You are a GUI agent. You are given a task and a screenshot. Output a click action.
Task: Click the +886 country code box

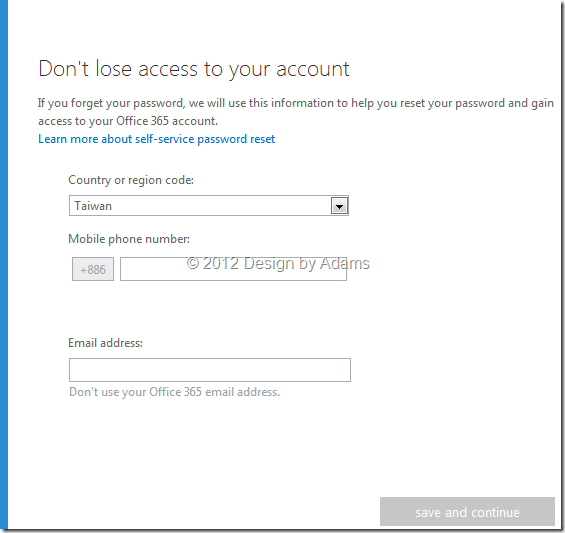(x=93, y=269)
